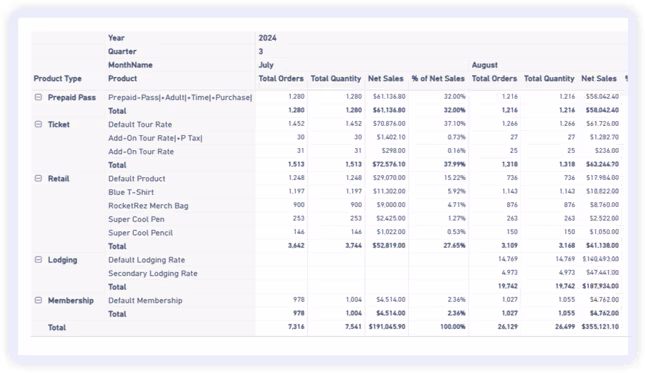Click the $298.00 net sales cell
Image resolution: width=646 pixels, height=373 pixels.
coord(393,151)
